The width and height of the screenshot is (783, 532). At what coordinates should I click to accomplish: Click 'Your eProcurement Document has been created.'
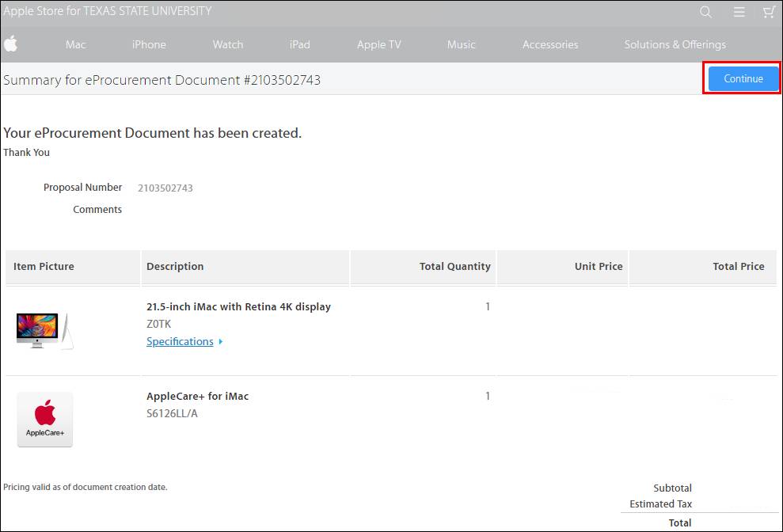point(152,133)
